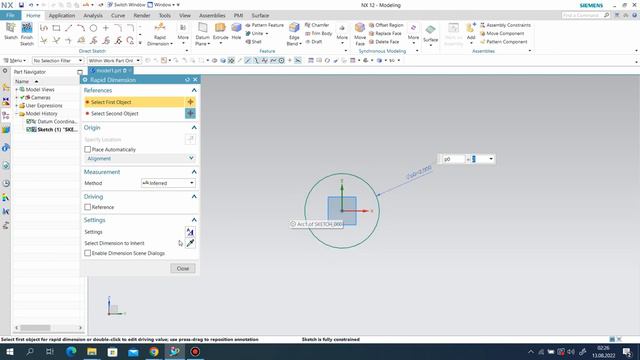
Task: Click Delete Face command
Action: point(384,42)
